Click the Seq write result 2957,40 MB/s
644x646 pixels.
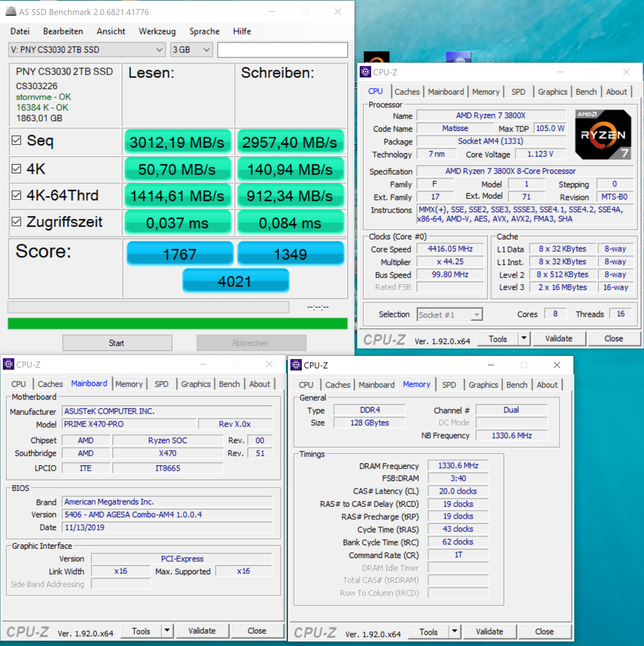(x=290, y=142)
